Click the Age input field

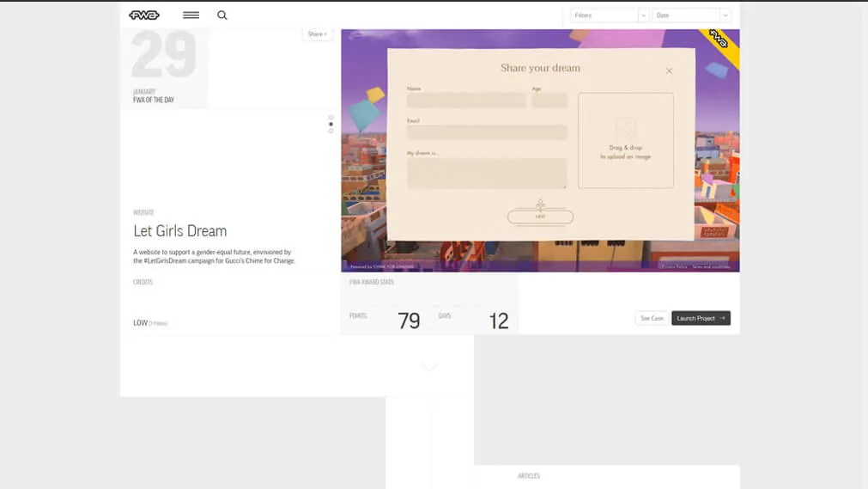pyautogui.click(x=549, y=101)
